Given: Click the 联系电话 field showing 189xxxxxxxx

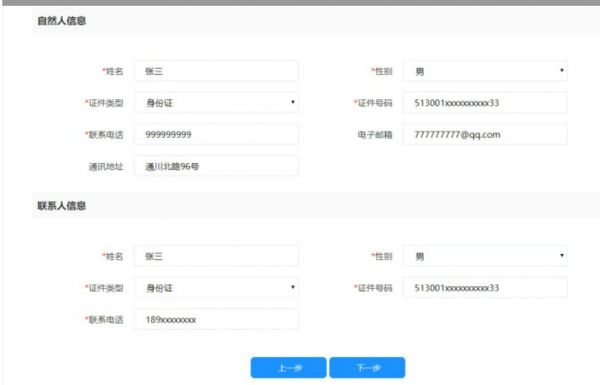Looking at the screenshot, I should [x=216, y=319].
